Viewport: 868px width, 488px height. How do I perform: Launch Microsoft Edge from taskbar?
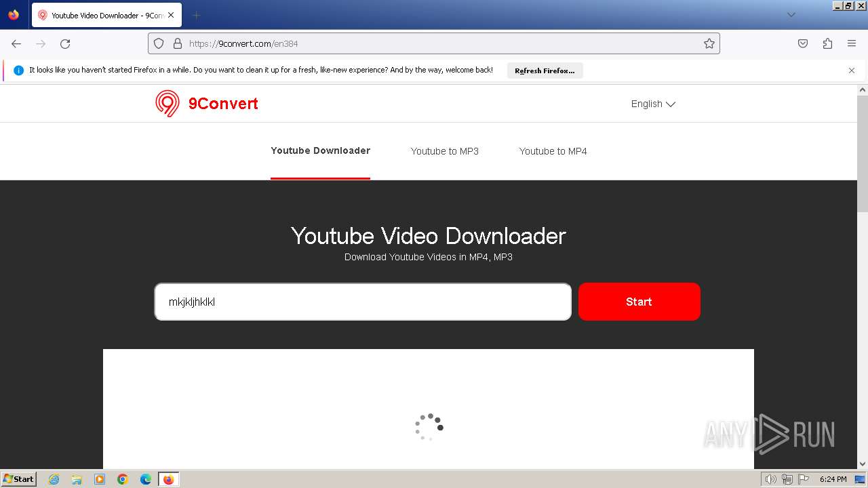(146, 479)
